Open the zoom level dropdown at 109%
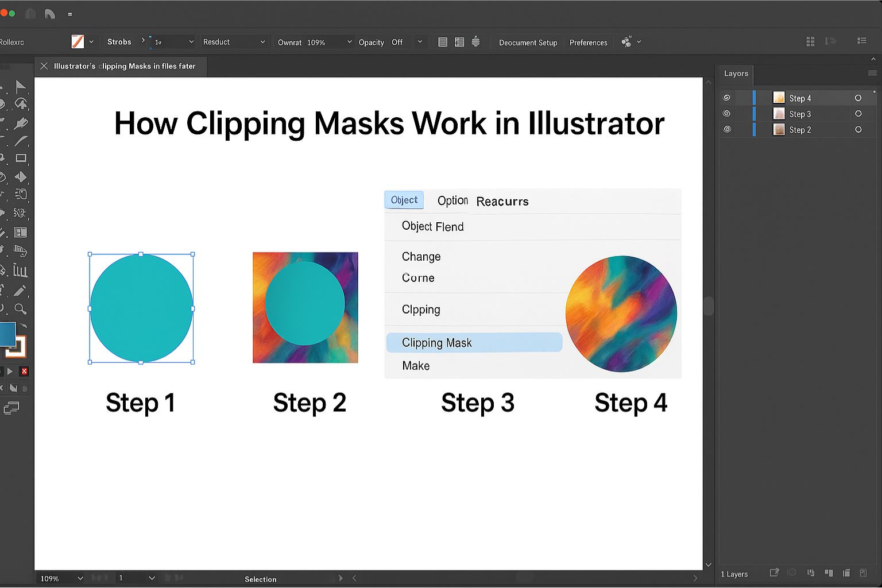882x588 pixels. point(80,578)
